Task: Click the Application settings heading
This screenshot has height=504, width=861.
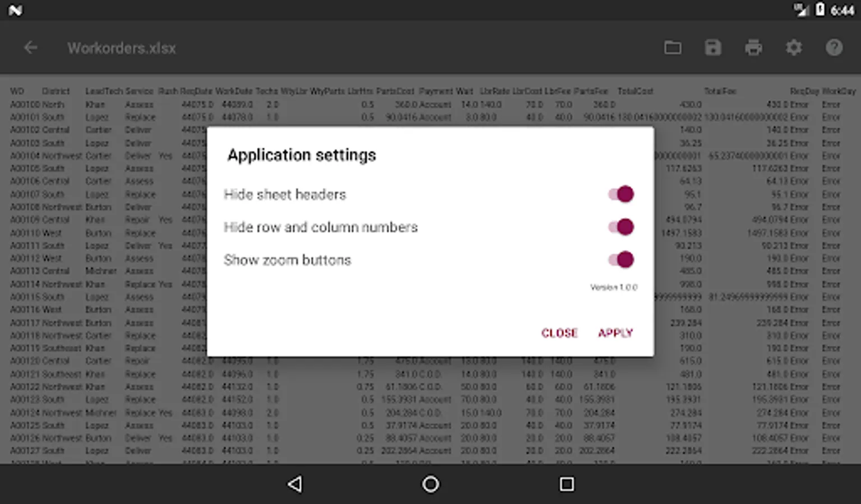Action: point(302,155)
